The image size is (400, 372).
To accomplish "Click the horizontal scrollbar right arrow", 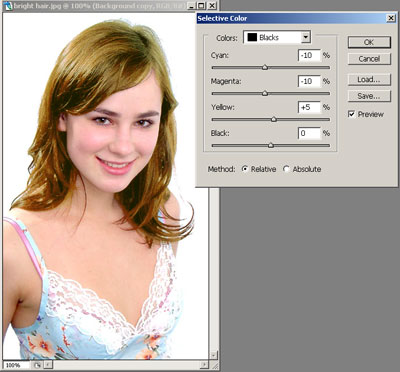I will tap(204, 365).
